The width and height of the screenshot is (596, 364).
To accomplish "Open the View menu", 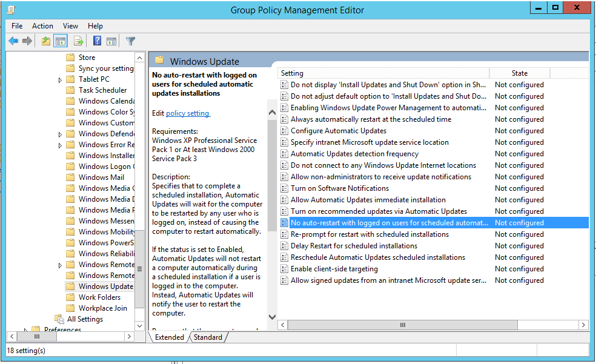I will (x=70, y=26).
